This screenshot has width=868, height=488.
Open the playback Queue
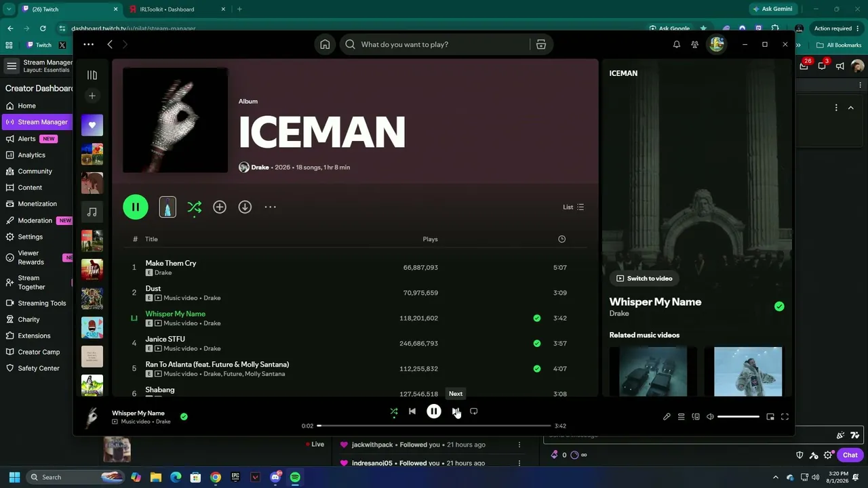[681, 417]
